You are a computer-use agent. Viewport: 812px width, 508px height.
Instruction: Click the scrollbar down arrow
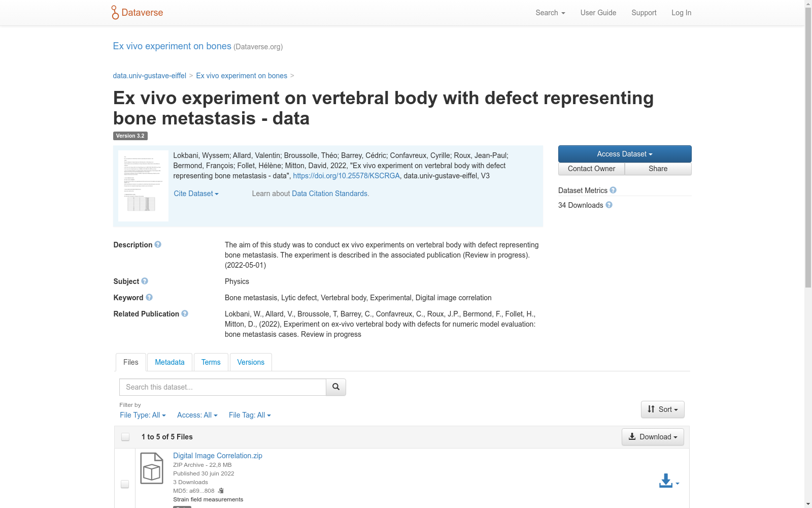808,504
